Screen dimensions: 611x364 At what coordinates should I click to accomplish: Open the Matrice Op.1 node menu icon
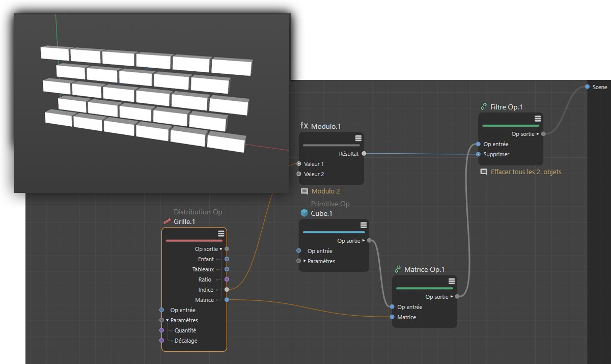[x=452, y=281]
